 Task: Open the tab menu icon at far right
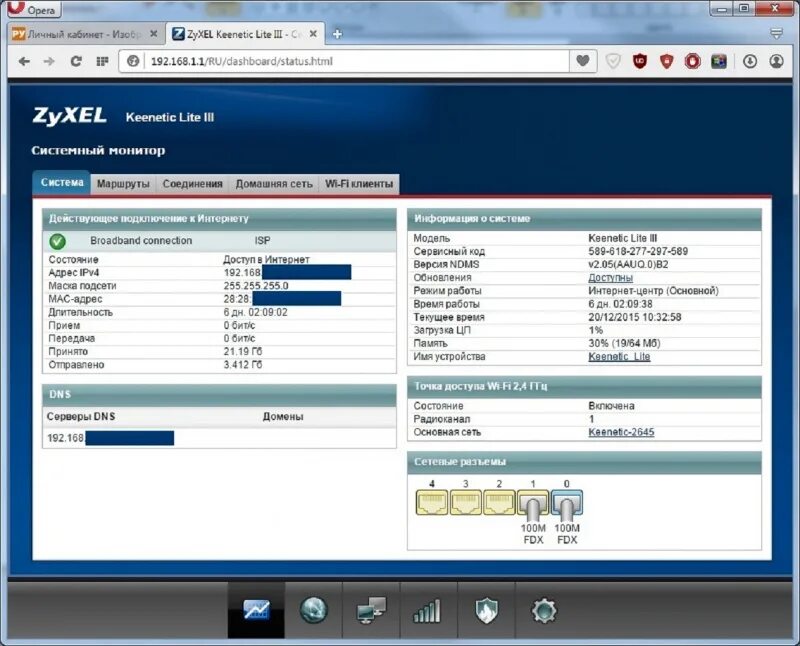pyautogui.click(x=776, y=34)
